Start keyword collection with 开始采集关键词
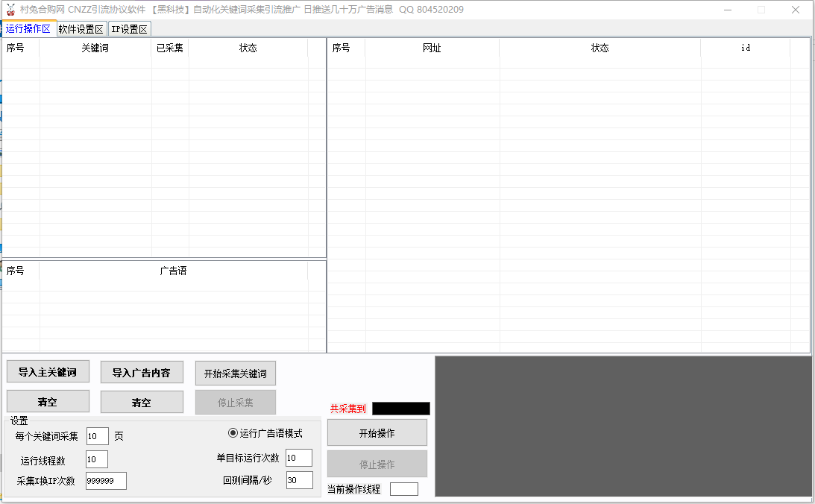Image resolution: width=815 pixels, height=504 pixels. click(236, 374)
